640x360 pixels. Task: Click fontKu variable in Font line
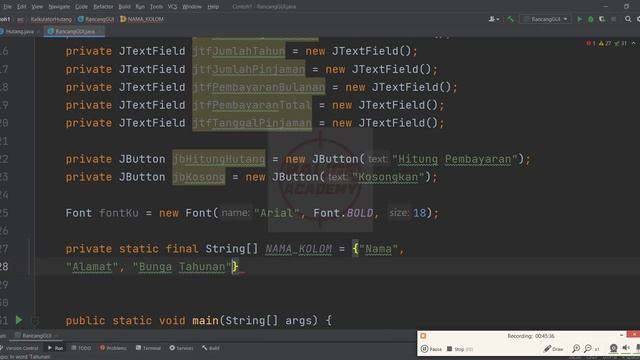(119, 213)
